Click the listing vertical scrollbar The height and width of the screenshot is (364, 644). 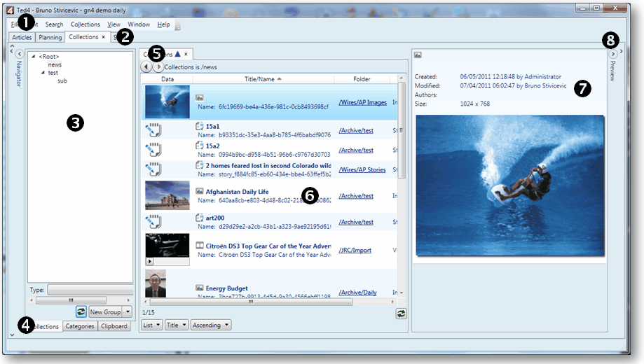[x=402, y=129]
